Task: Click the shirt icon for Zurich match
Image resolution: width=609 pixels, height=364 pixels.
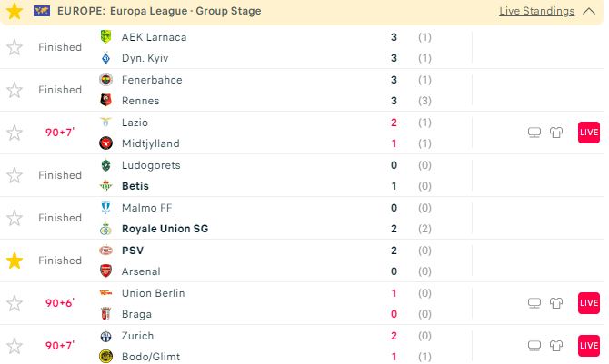Action: coord(556,346)
